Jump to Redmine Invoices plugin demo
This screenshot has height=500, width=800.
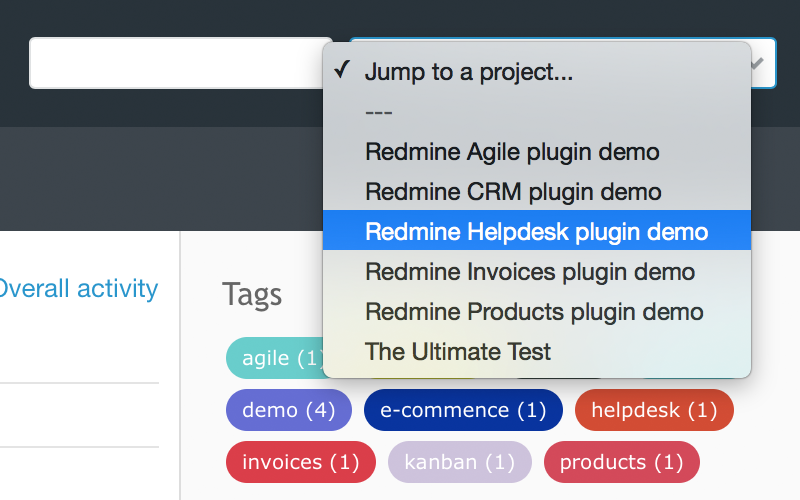529,272
